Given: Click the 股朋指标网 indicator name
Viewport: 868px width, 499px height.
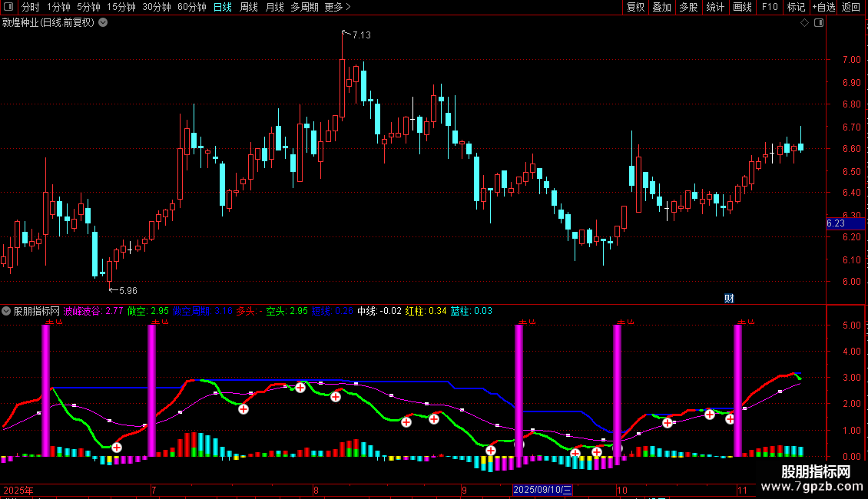Looking at the screenshot, I should (x=37, y=311).
